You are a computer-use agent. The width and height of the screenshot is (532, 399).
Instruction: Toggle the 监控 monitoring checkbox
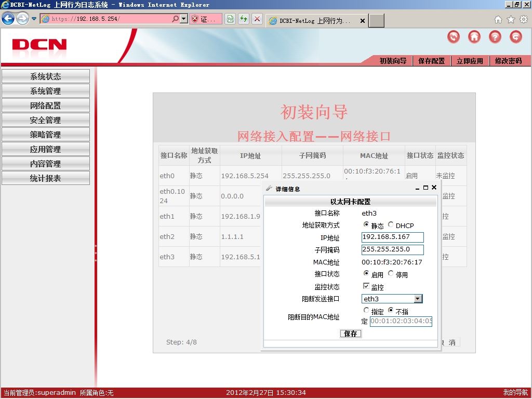(x=366, y=286)
